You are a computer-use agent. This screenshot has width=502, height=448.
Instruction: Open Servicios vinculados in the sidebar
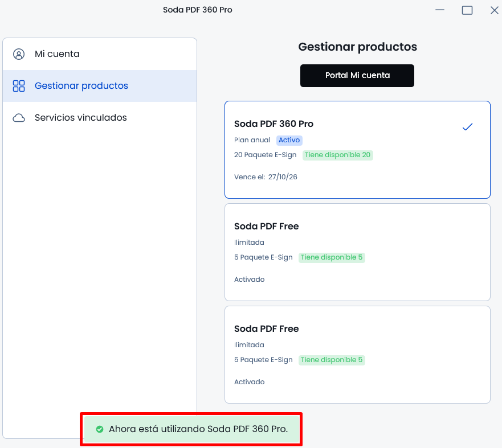[100, 118]
